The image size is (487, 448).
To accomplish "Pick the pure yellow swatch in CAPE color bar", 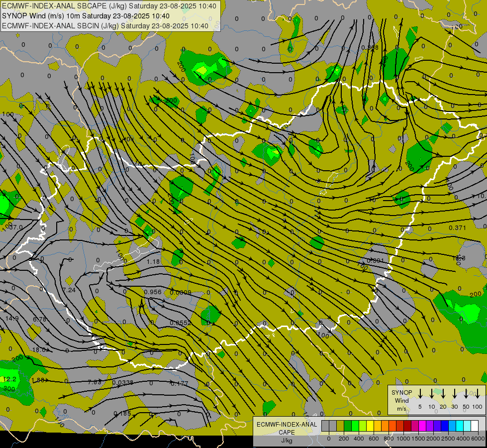I will (x=370, y=426).
